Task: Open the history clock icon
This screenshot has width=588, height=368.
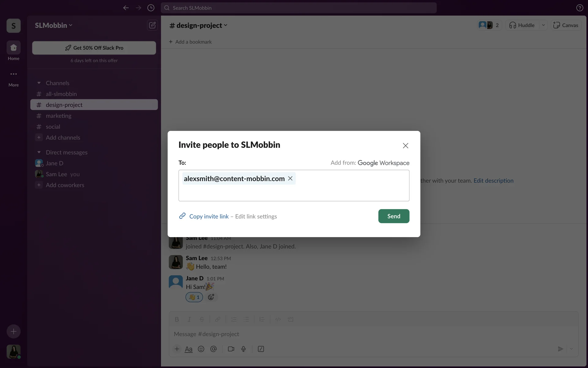Action: (151, 8)
